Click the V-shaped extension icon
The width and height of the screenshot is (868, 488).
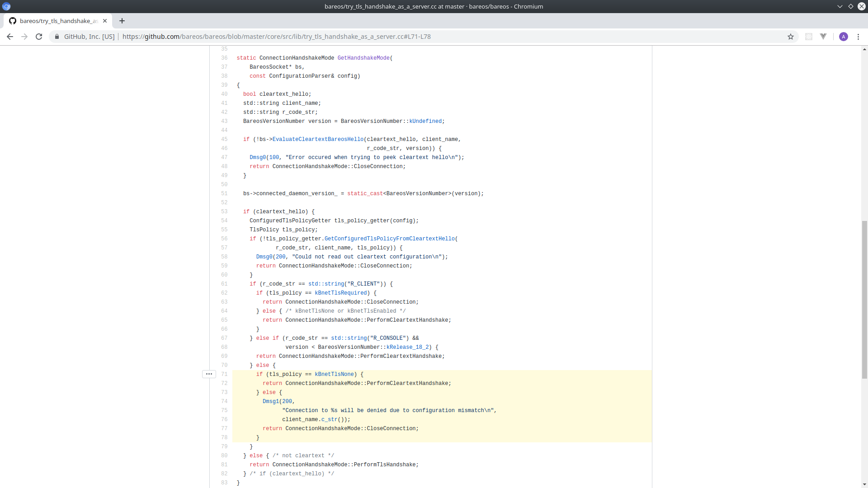pos(823,37)
